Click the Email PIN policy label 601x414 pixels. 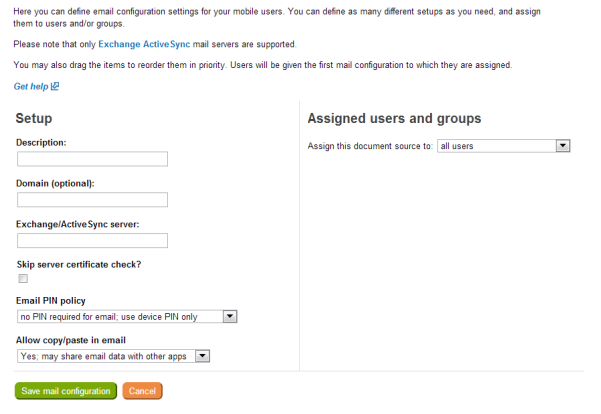(51, 301)
